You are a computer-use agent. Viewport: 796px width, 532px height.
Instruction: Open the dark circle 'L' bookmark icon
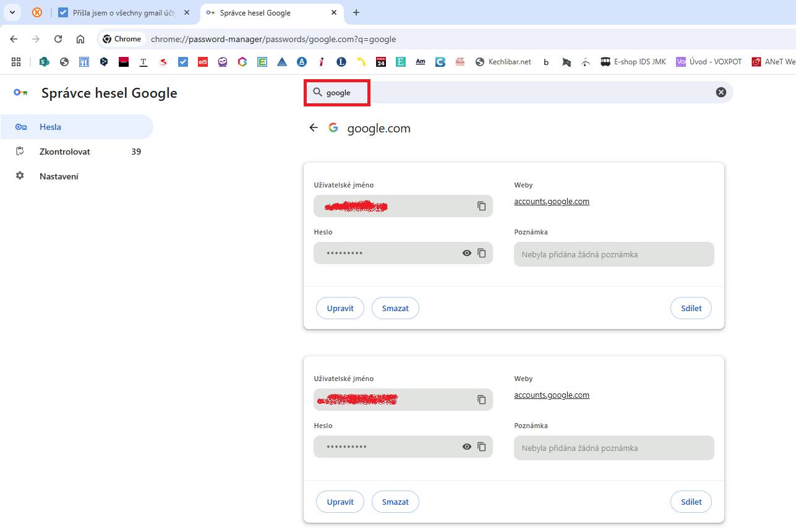click(341, 62)
